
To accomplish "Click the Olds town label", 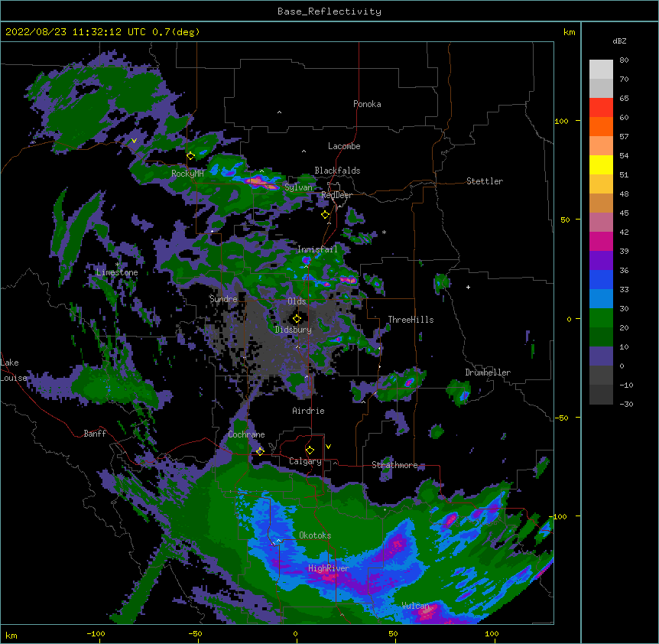I will click(297, 301).
